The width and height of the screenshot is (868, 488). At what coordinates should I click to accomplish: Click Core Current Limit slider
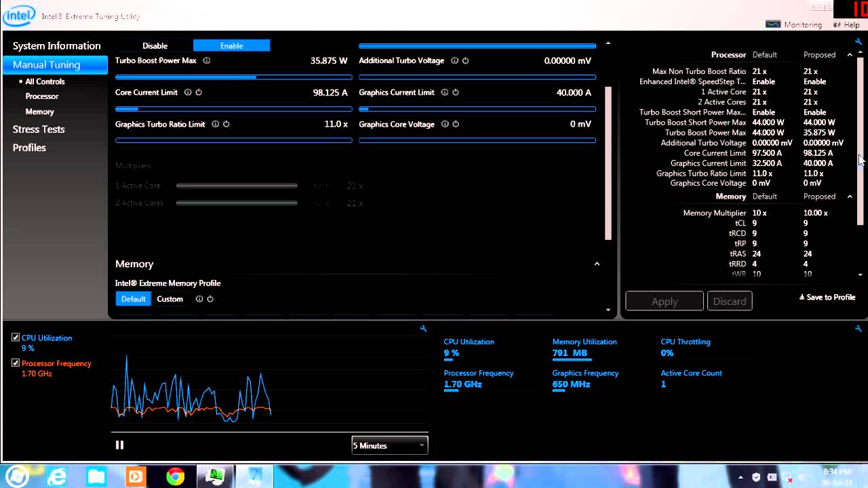coord(234,108)
